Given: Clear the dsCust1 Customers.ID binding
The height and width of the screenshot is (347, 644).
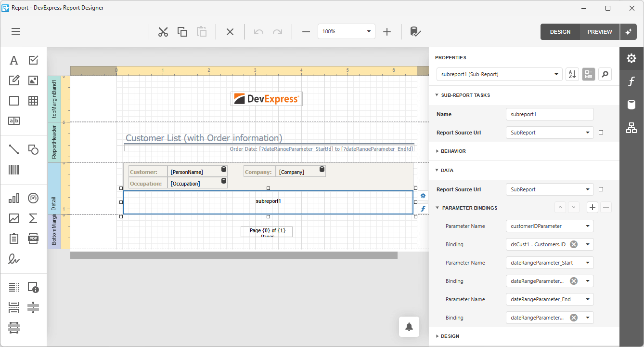Looking at the screenshot, I should coord(573,244).
